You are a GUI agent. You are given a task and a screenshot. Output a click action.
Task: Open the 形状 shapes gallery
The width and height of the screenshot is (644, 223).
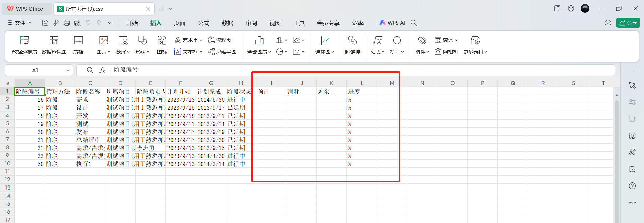(142, 45)
